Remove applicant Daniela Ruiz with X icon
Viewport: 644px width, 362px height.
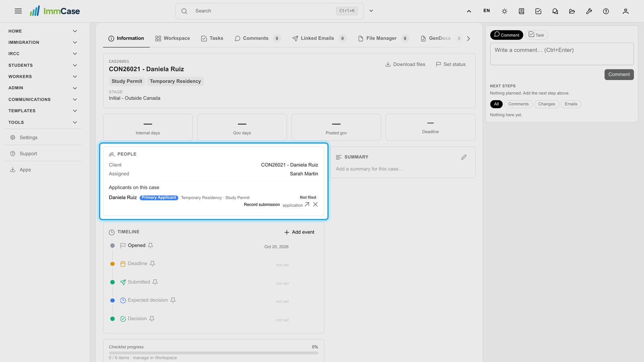click(315, 204)
